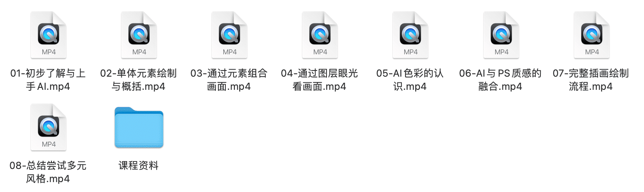Image resolution: width=644 pixels, height=192 pixels.
Task: Click the filename label 07-完整插画绘制流程.mp4
Action: pyautogui.click(x=591, y=80)
